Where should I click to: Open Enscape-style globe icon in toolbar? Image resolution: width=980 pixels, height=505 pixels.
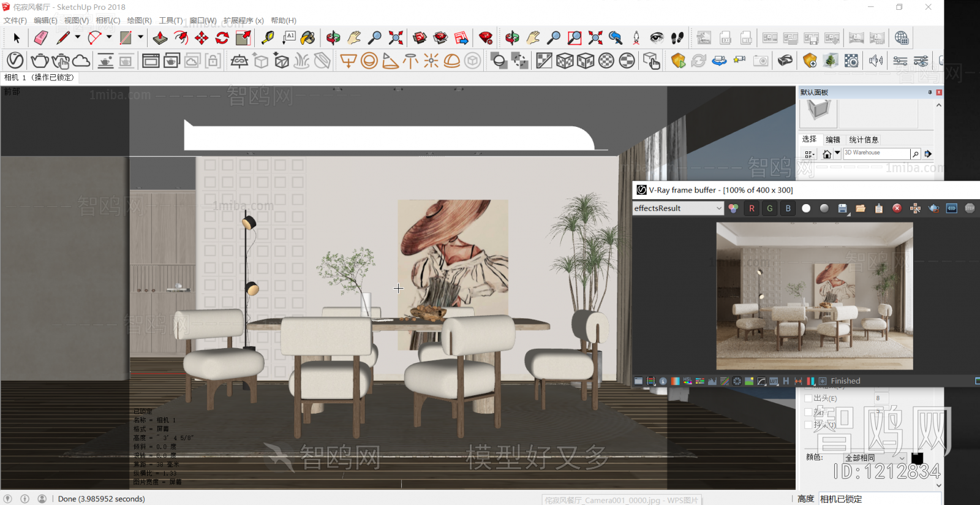pyautogui.click(x=902, y=38)
